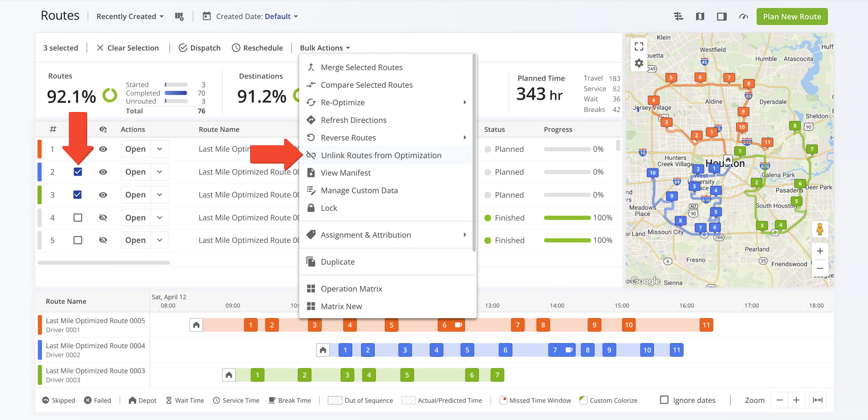Click the visibility column header eye icon
The width and height of the screenshot is (868, 420).
coord(103,129)
